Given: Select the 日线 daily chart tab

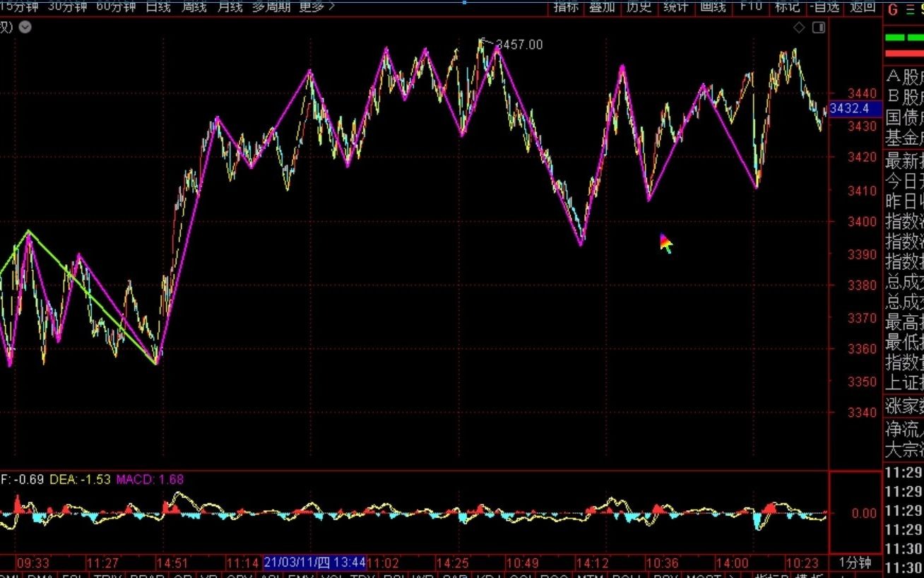Looking at the screenshot, I should tap(158, 6).
